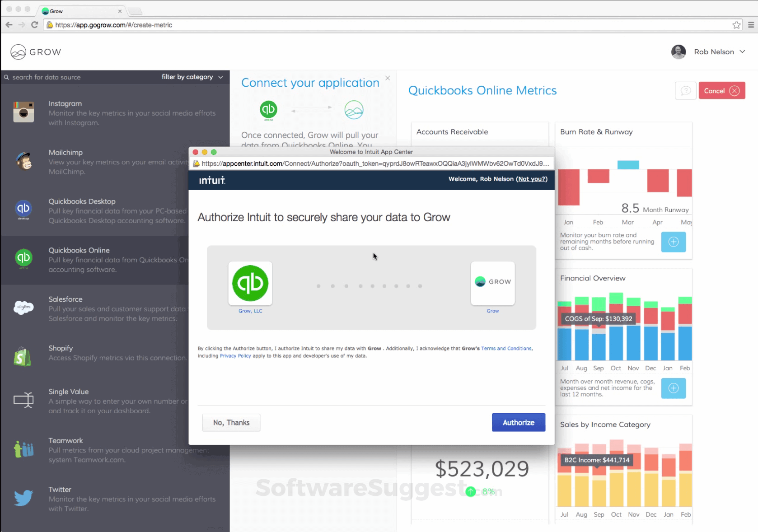Click browser forward arrow
This screenshot has width=758, height=532.
pyautogui.click(x=22, y=25)
